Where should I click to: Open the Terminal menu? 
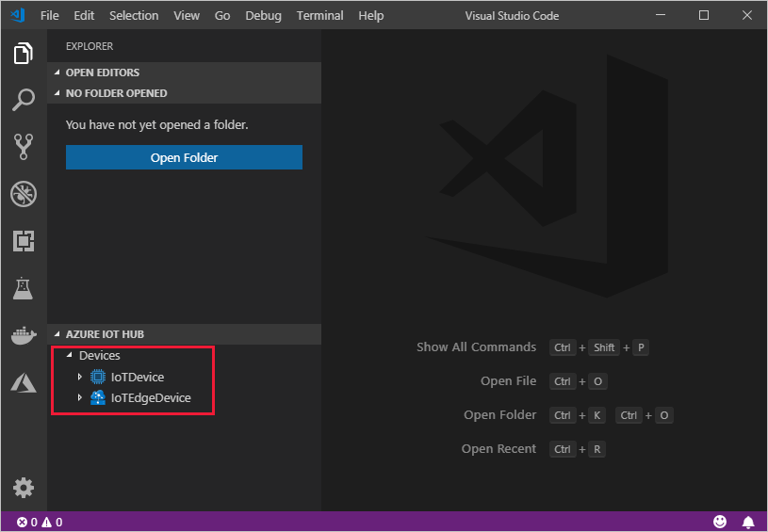point(319,16)
